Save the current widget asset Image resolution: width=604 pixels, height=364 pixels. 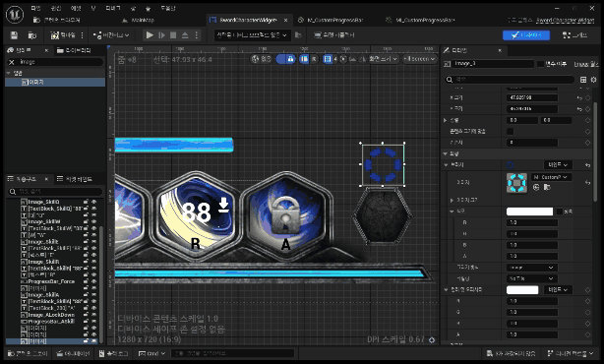[14, 35]
